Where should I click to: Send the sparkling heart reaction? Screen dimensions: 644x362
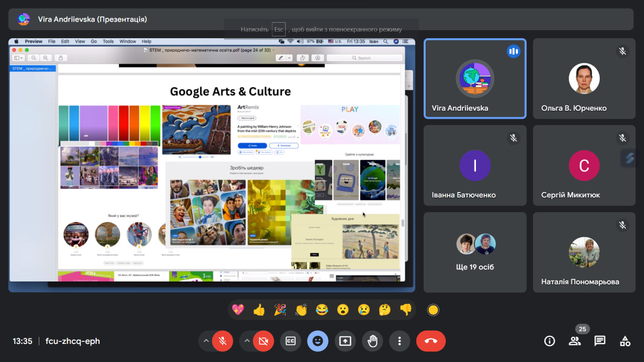click(x=238, y=310)
